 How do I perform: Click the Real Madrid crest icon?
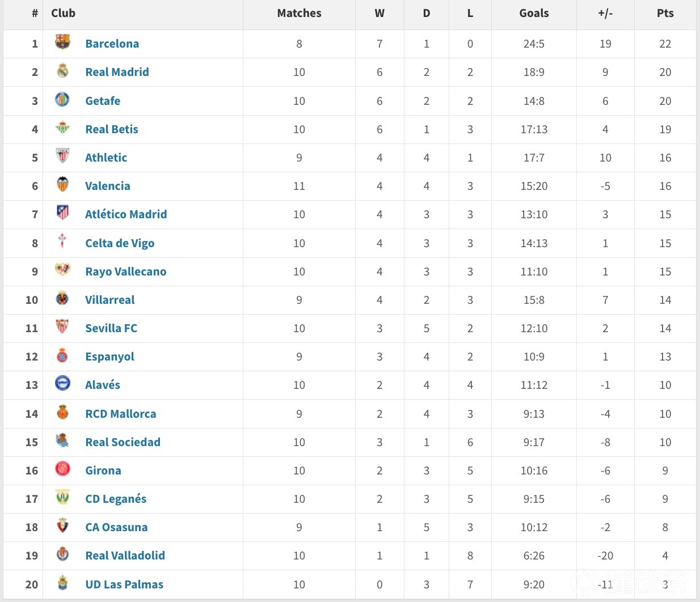pyautogui.click(x=62, y=71)
